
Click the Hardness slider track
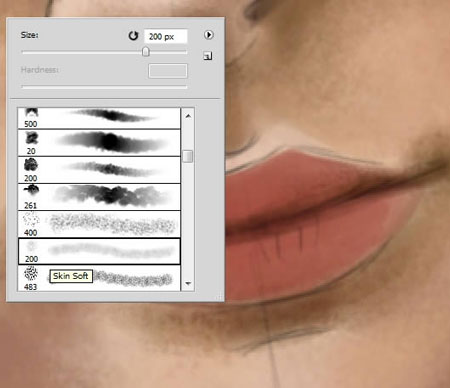click(x=104, y=87)
